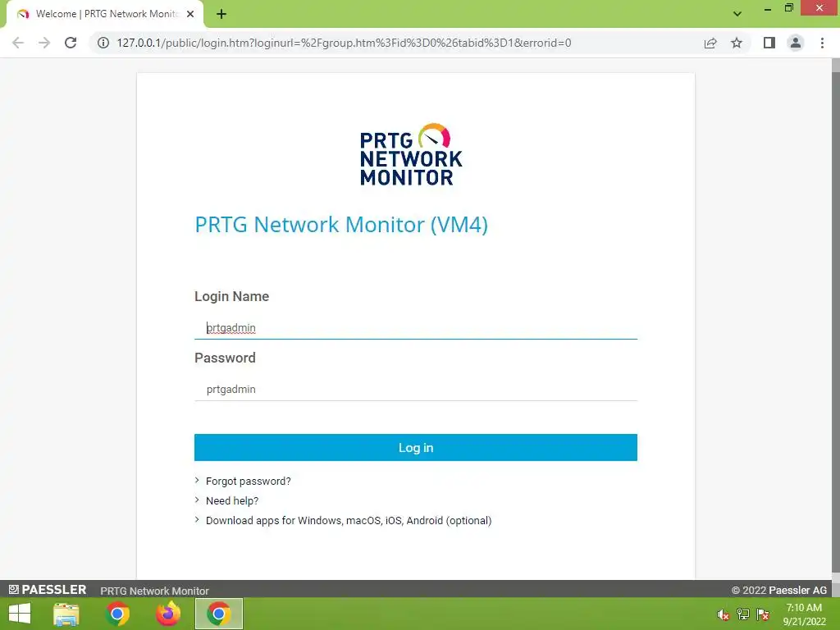Viewport: 840px width, 630px height.
Task: Toggle the browser side panel
Action: tap(769, 43)
